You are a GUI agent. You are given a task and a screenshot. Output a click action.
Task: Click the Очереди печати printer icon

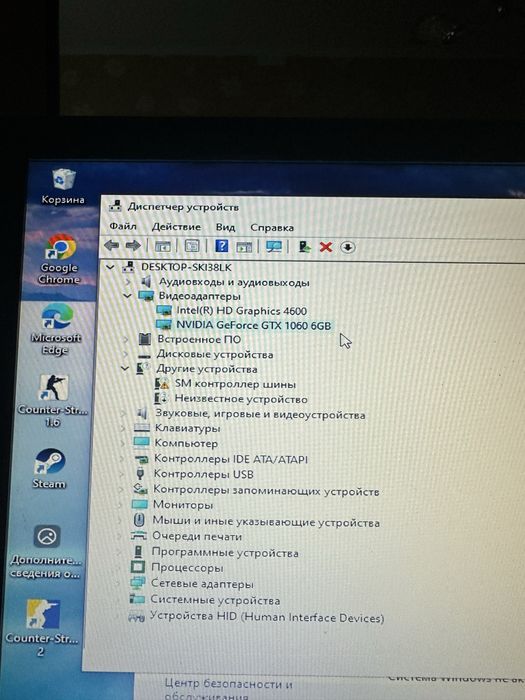[x=139, y=536]
